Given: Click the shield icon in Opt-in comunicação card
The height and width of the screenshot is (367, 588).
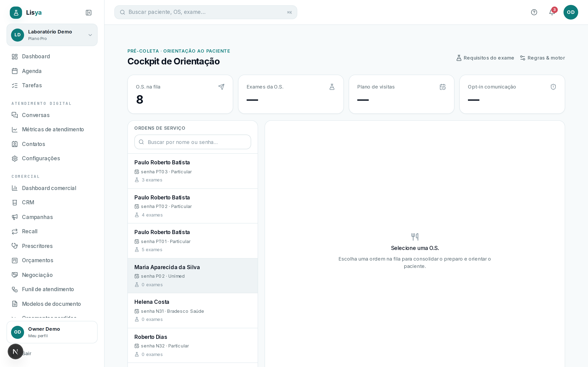Looking at the screenshot, I should click(x=553, y=87).
